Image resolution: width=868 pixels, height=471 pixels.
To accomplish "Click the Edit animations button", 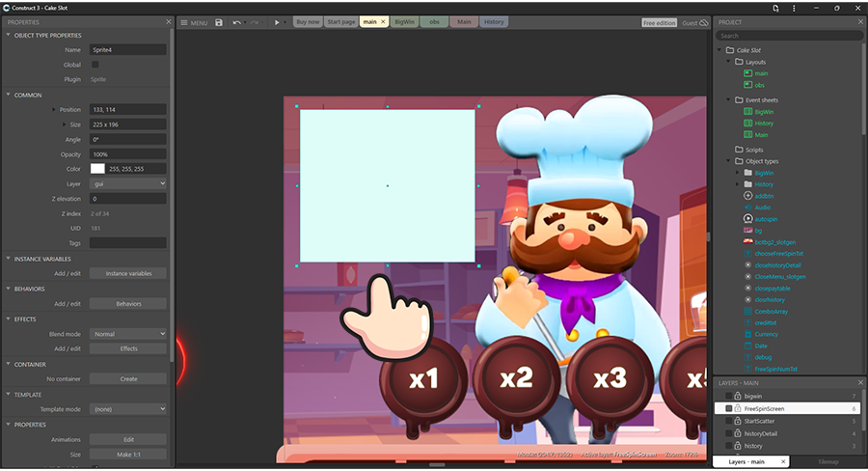I will click(128, 439).
